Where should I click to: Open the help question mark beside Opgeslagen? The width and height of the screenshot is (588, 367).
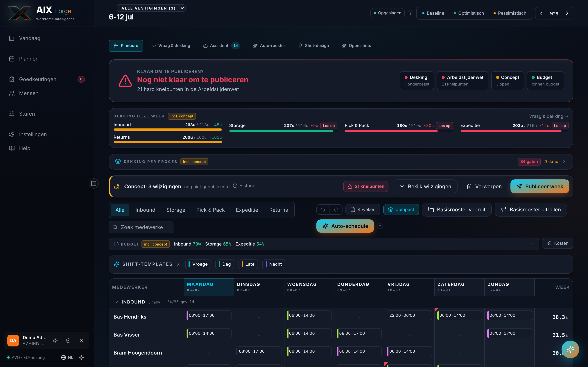[410, 13]
